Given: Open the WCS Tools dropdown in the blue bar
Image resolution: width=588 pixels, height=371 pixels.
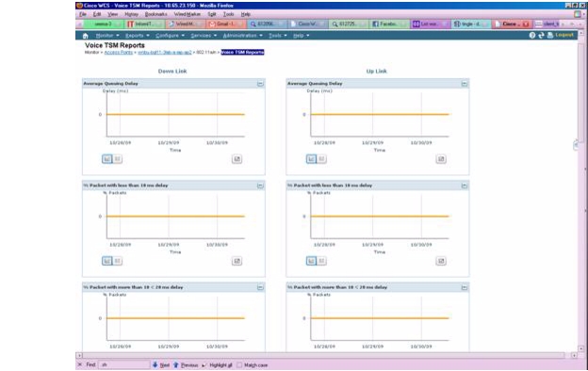Looking at the screenshot, I should coord(277,36).
